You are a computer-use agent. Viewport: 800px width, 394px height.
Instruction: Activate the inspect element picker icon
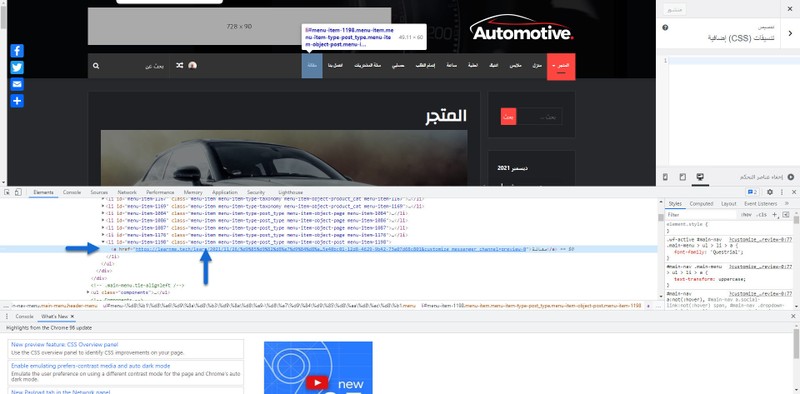[x=7, y=192]
